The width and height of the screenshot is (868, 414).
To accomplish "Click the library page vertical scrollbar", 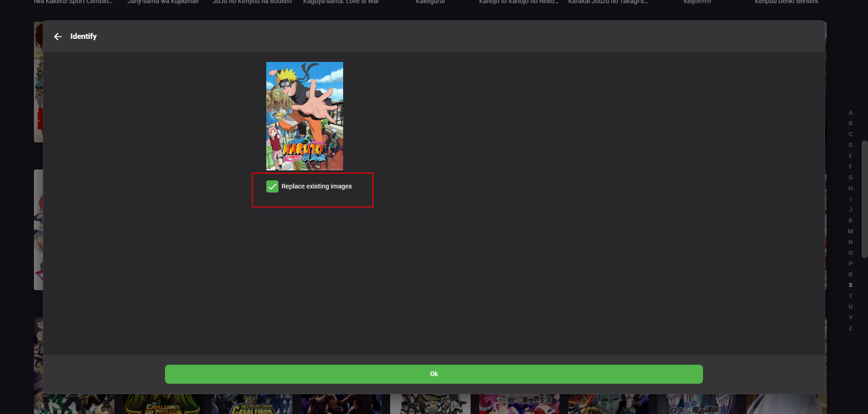I will [865, 199].
